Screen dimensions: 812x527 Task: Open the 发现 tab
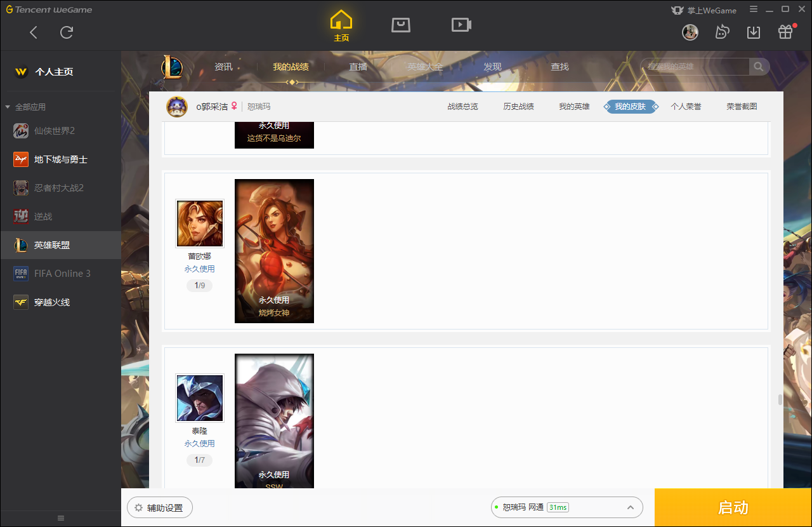pos(492,67)
